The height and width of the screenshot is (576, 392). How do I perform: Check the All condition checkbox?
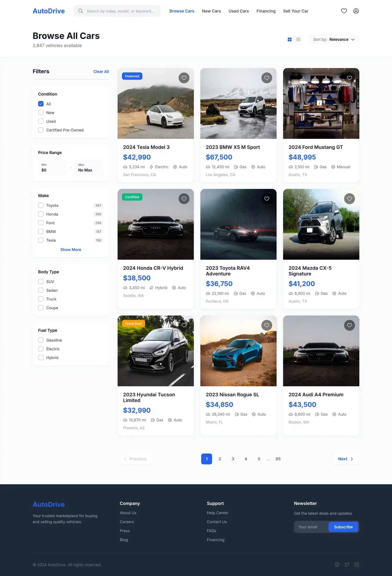point(41,104)
